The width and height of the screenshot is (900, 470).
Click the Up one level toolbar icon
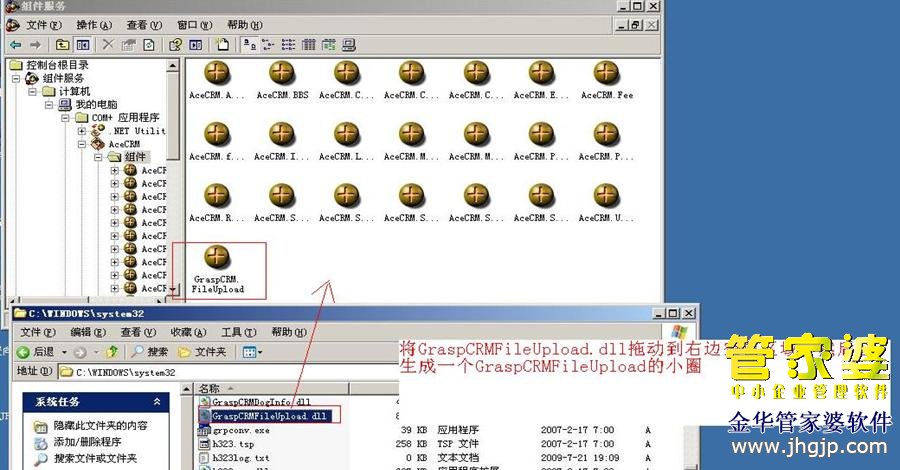tap(62, 44)
